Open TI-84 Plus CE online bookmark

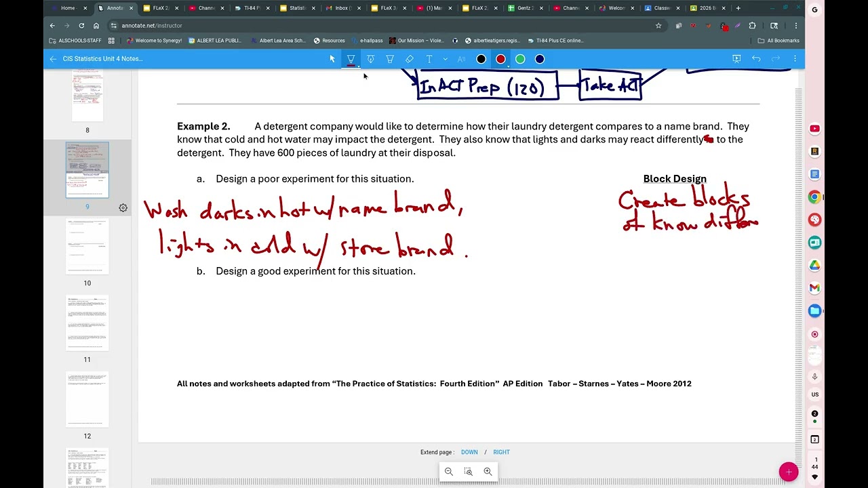(x=555, y=41)
